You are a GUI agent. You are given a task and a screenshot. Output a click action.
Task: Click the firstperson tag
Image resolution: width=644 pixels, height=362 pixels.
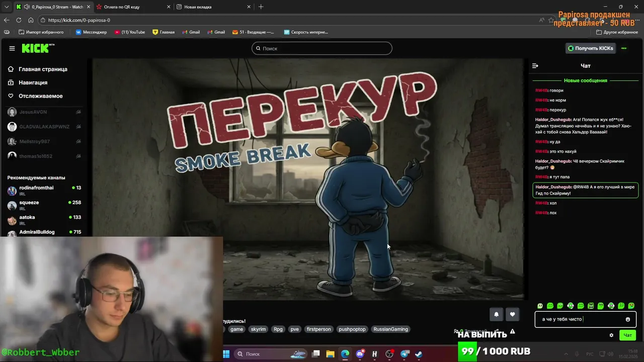pos(319,329)
